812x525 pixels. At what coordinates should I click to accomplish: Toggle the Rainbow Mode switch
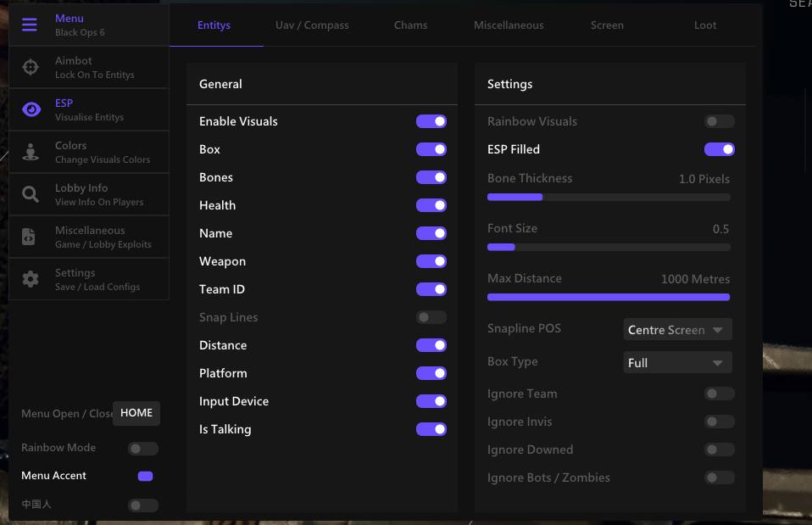pyautogui.click(x=143, y=449)
